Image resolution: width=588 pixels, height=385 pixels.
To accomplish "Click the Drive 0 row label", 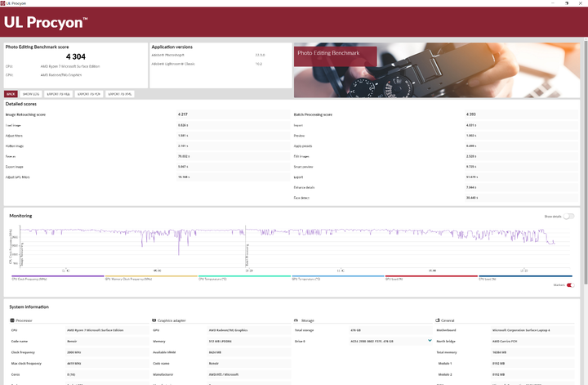I will (x=300, y=342).
